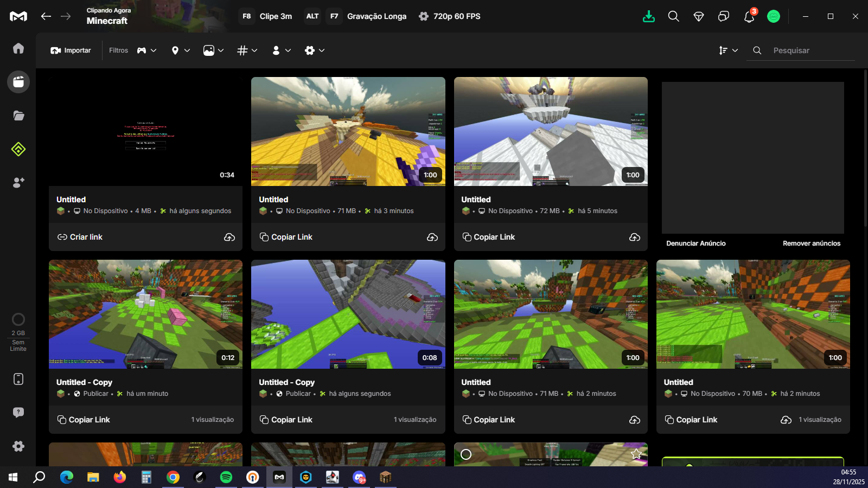Screen dimensions: 868x488
Task: Open Settings gear in the sidebar
Action: click(18, 446)
